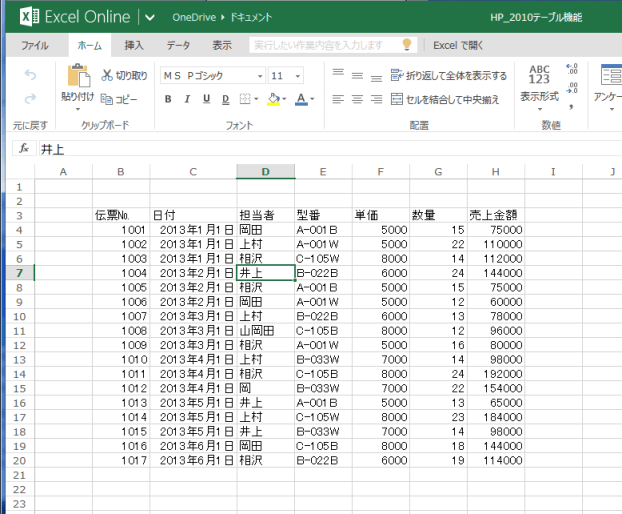Click the yellow fill color bucket
Image resolution: width=622 pixels, height=514 pixels.
click(273, 99)
